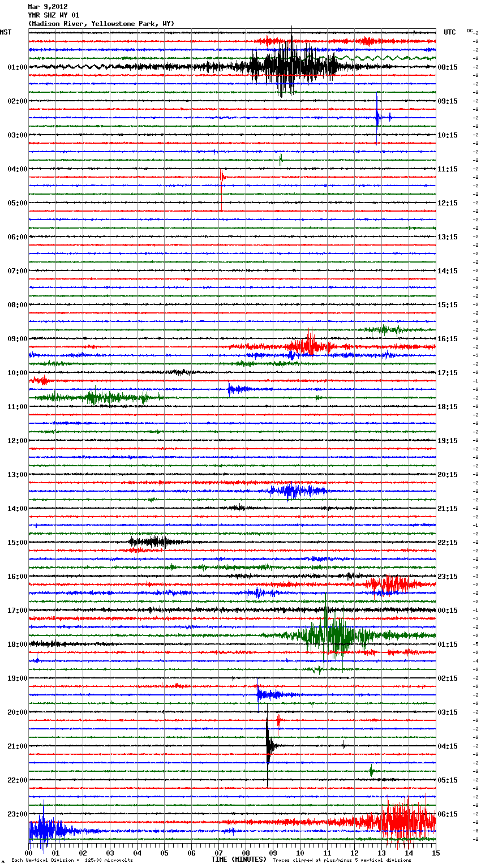Image resolution: width=481 pixels, height=868 pixels.
Task: Click minute tick label '00' on bottom axis
Action: tap(28, 853)
